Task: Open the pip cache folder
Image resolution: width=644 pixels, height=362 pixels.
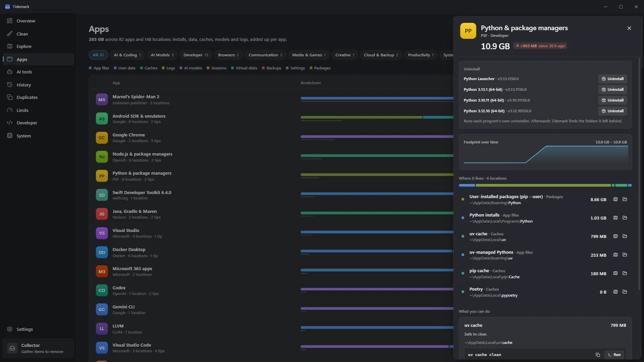Action: [625, 274]
